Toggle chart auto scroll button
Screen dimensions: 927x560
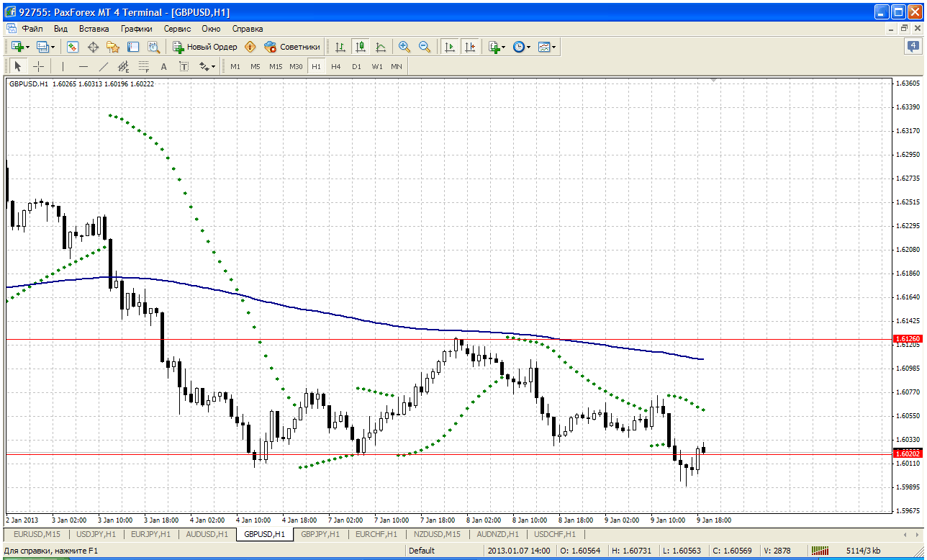click(450, 47)
